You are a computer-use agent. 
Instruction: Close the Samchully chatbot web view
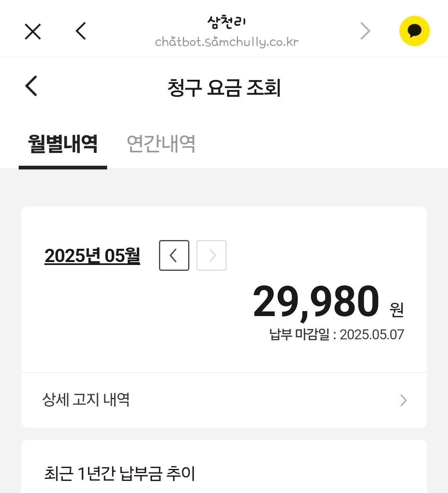(x=33, y=32)
